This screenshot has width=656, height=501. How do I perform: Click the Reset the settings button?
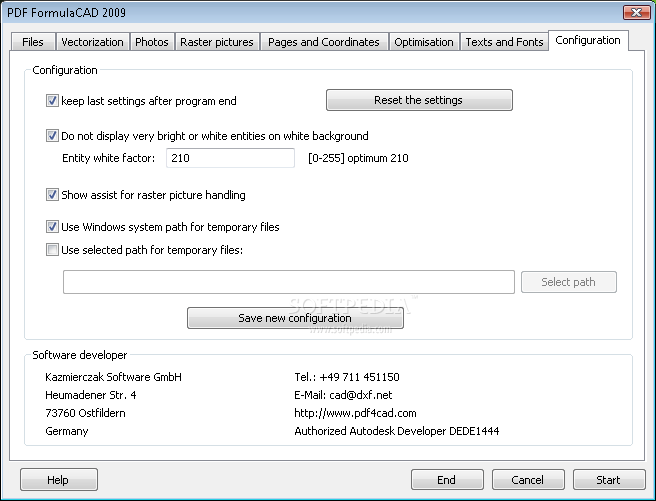coord(419,100)
